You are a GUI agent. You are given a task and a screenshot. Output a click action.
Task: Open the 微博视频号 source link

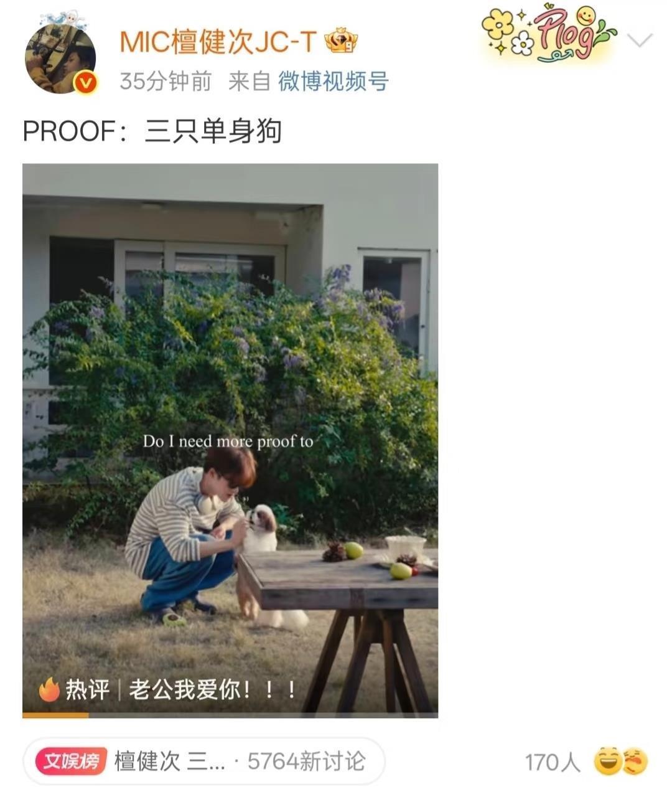[x=333, y=81]
